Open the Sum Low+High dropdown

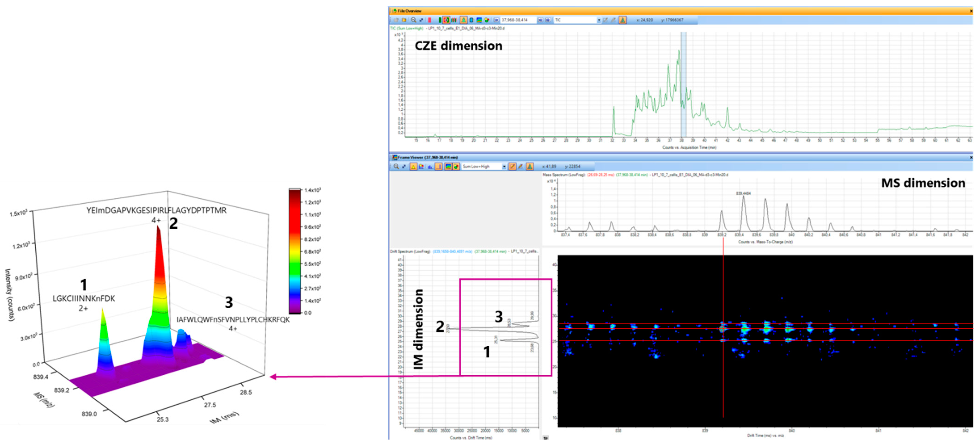click(505, 166)
